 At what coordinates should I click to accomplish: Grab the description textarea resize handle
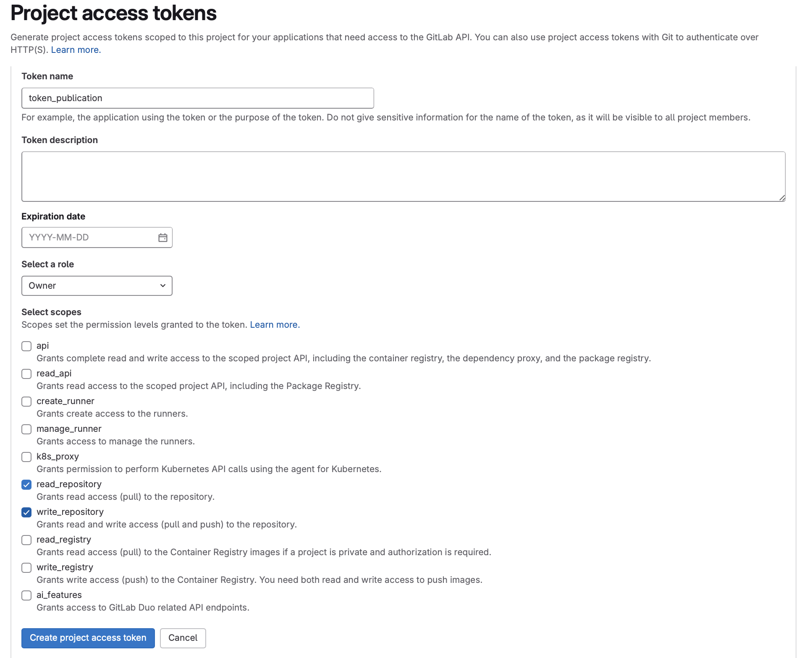[x=782, y=198]
